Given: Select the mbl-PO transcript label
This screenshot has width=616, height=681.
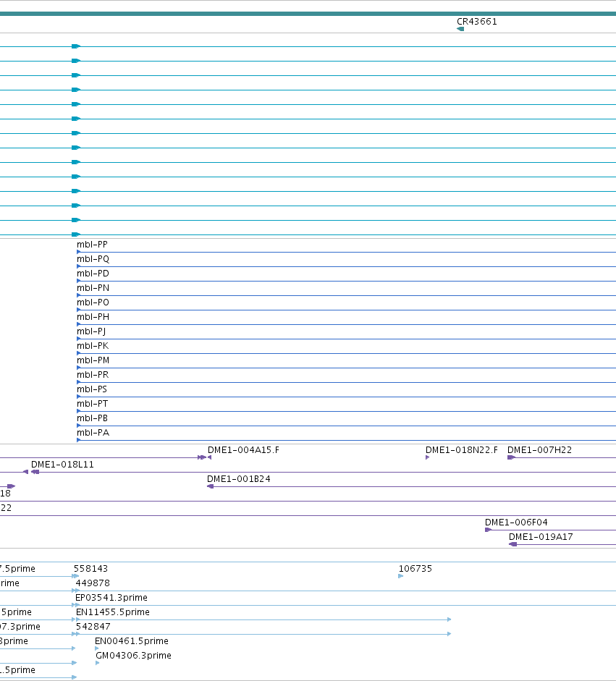Looking at the screenshot, I should pos(93,303).
